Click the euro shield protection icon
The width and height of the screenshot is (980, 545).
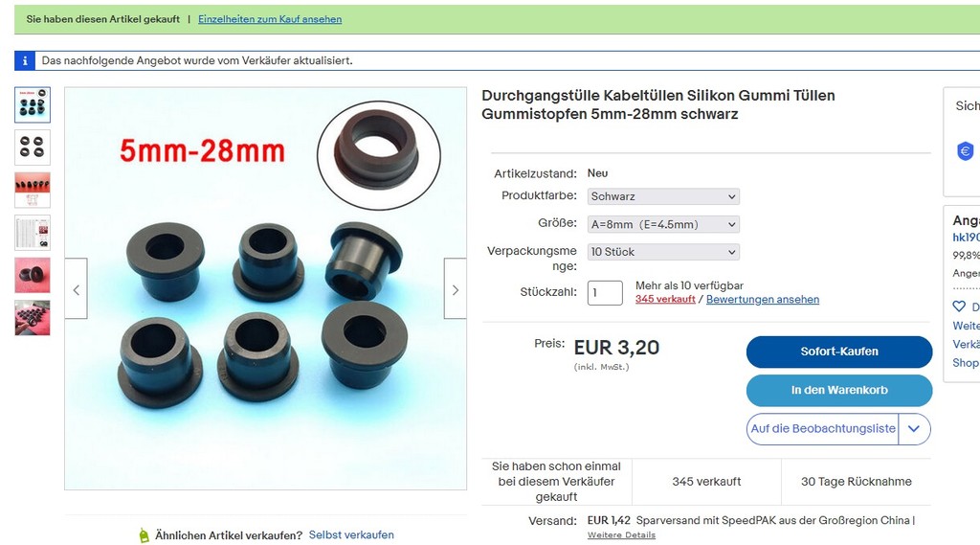click(x=965, y=150)
